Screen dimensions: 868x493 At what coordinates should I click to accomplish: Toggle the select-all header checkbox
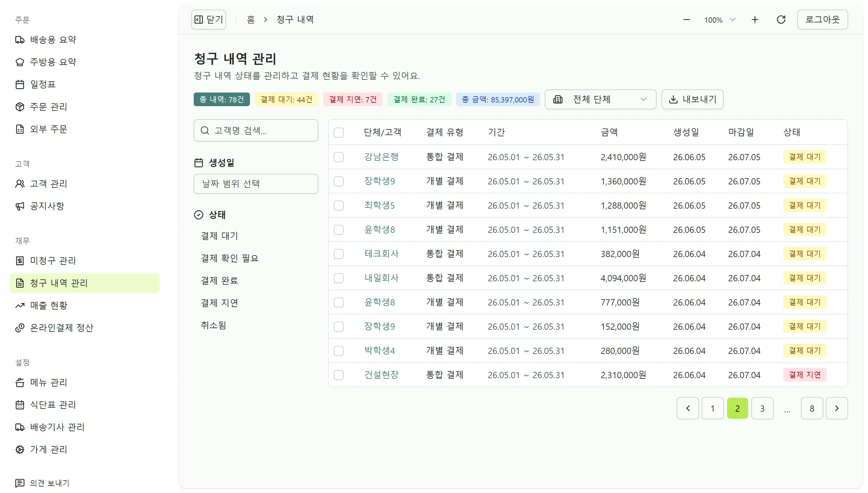[x=338, y=132]
